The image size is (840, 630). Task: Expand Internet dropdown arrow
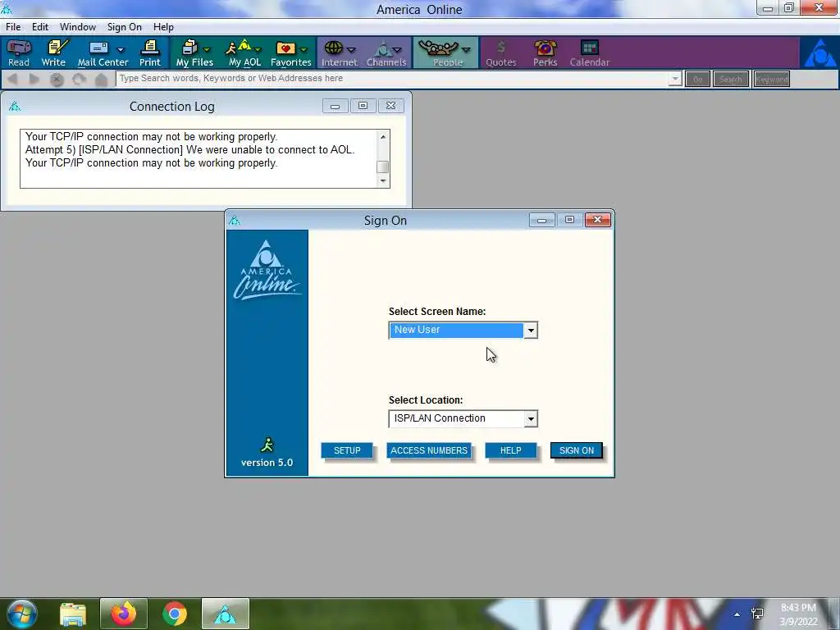point(351,50)
